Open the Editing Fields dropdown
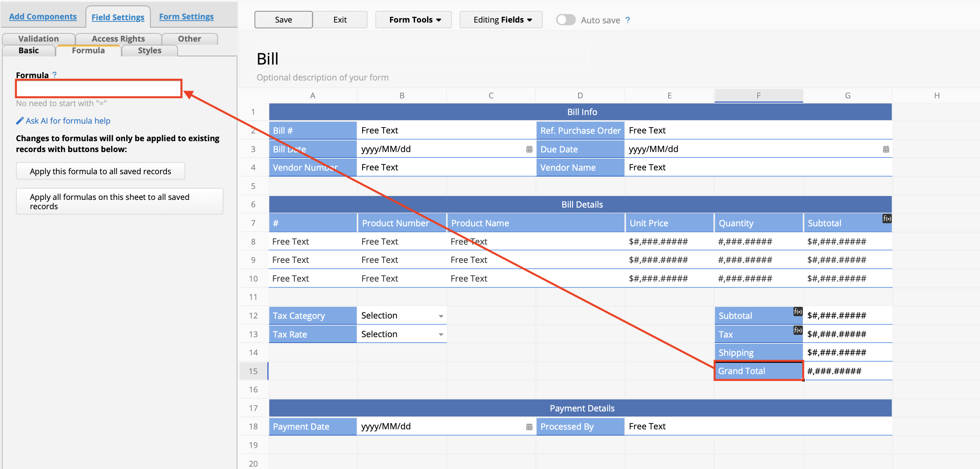The image size is (980, 469). pos(501,20)
